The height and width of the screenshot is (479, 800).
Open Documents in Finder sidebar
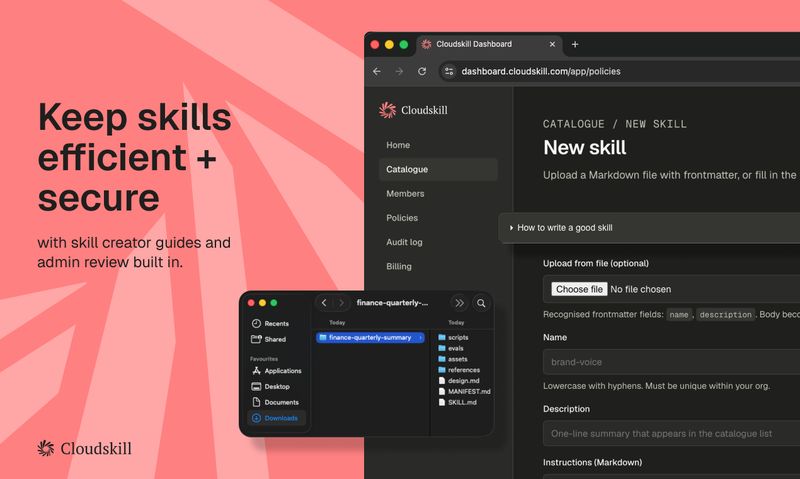pos(276,402)
